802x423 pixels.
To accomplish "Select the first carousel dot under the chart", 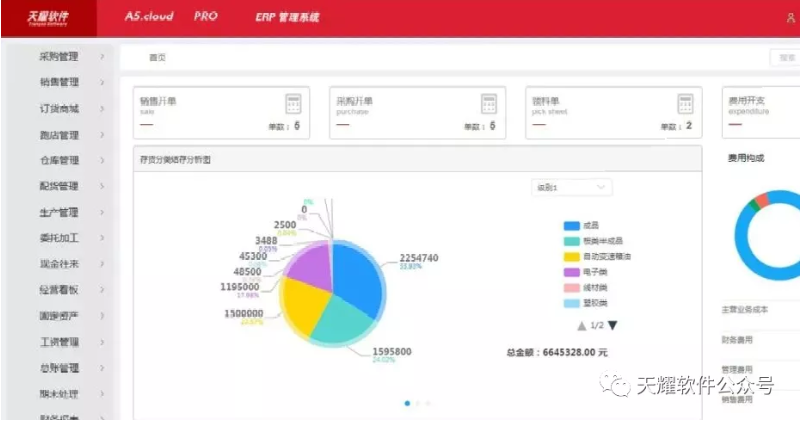I will click(407, 404).
